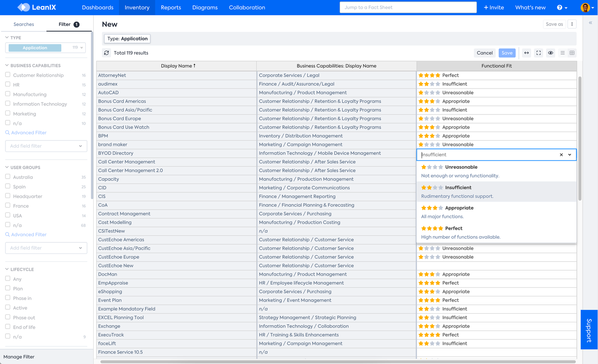Click the refresh results icon
The height and width of the screenshot is (364, 598).
107,53
